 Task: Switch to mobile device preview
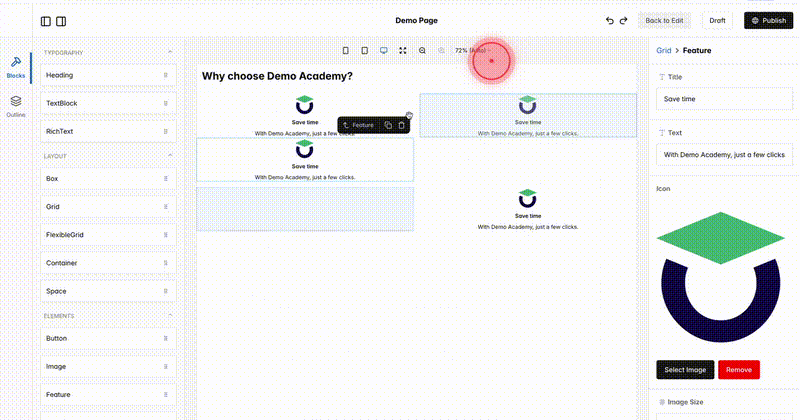[x=345, y=51]
